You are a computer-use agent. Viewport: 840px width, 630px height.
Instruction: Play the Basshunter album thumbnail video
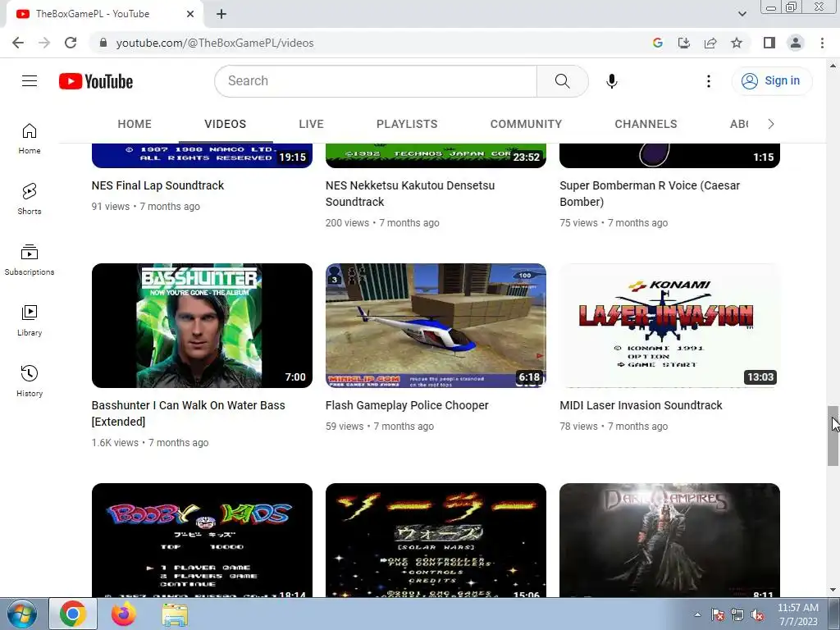click(202, 325)
